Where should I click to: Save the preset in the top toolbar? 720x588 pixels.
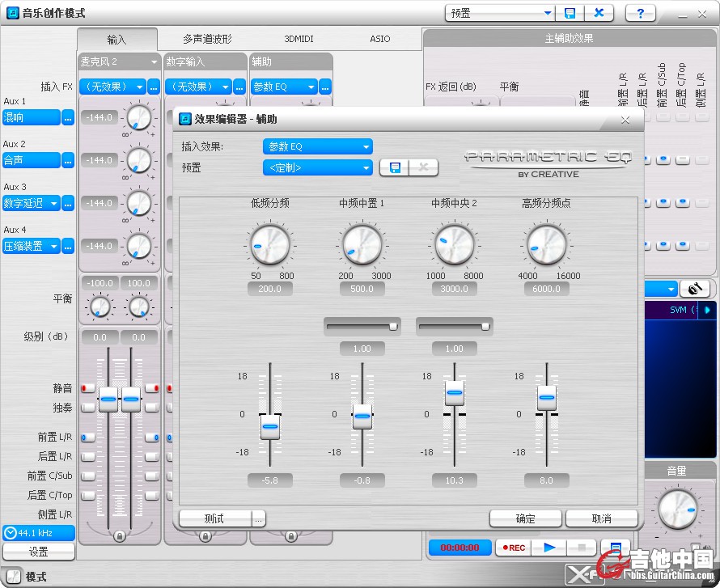point(570,13)
